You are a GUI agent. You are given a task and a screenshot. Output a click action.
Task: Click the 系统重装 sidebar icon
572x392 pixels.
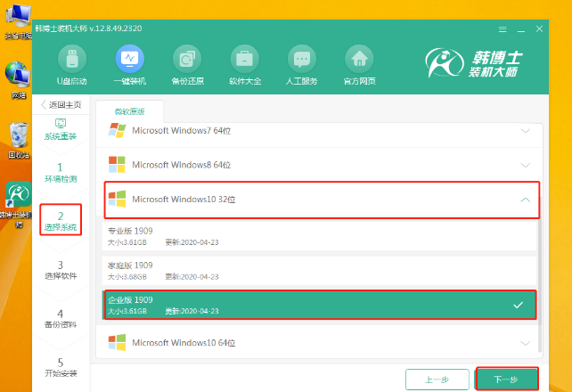coord(61,124)
